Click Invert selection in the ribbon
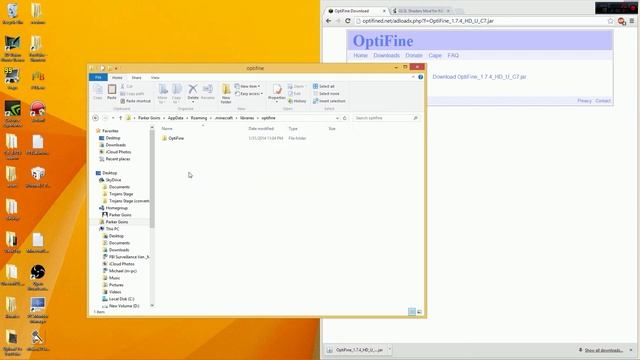640x360 pixels. point(329,101)
